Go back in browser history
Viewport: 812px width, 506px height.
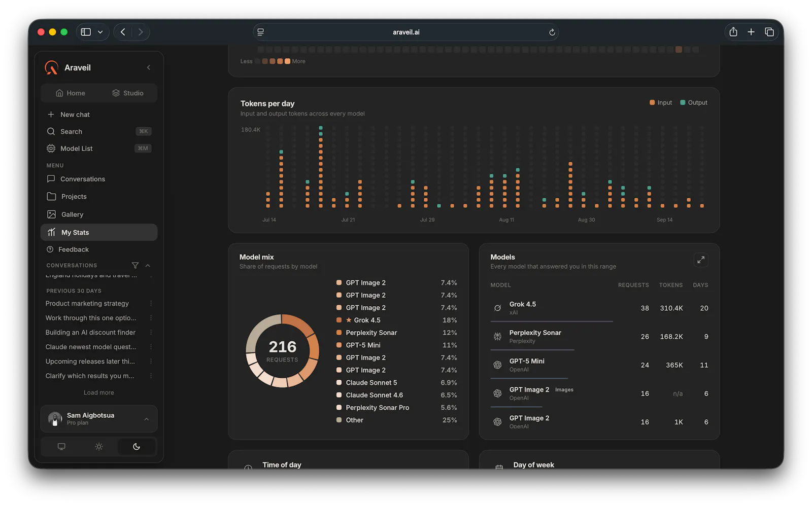pyautogui.click(x=123, y=32)
